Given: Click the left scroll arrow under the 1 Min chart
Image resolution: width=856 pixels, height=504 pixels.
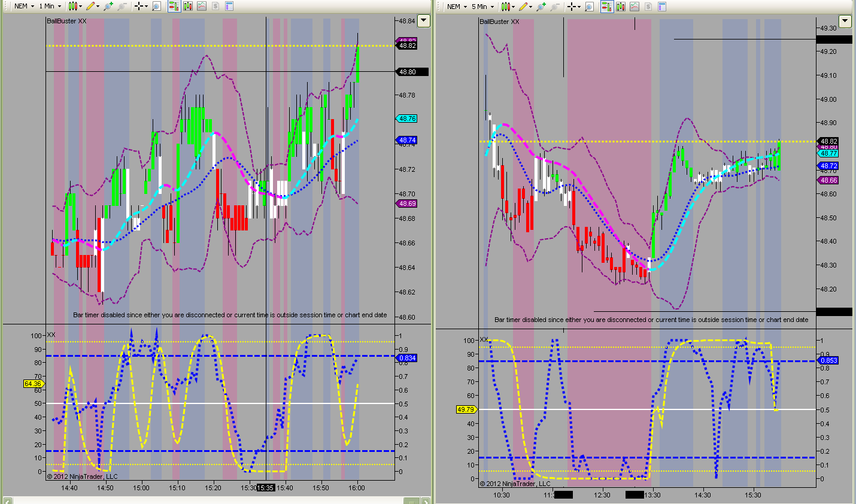Looking at the screenshot, I should point(8,500).
